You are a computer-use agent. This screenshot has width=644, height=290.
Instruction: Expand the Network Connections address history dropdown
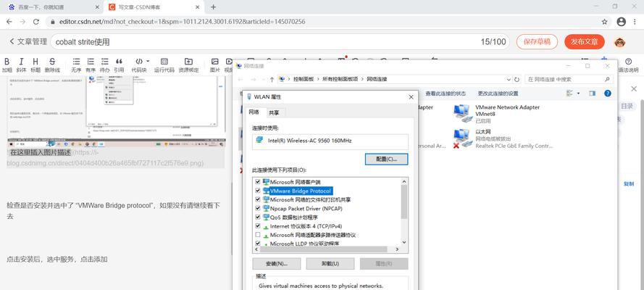(x=509, y=79)
